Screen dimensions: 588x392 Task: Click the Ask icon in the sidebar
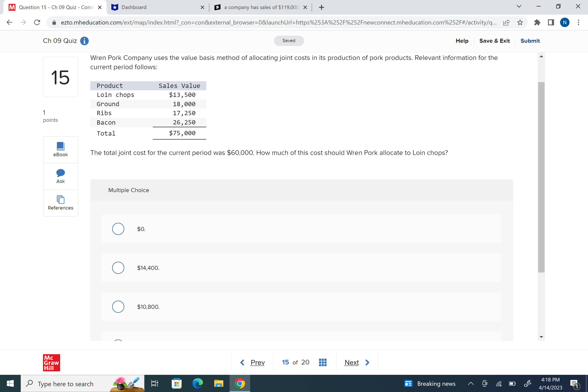click(x=60, y=176)
